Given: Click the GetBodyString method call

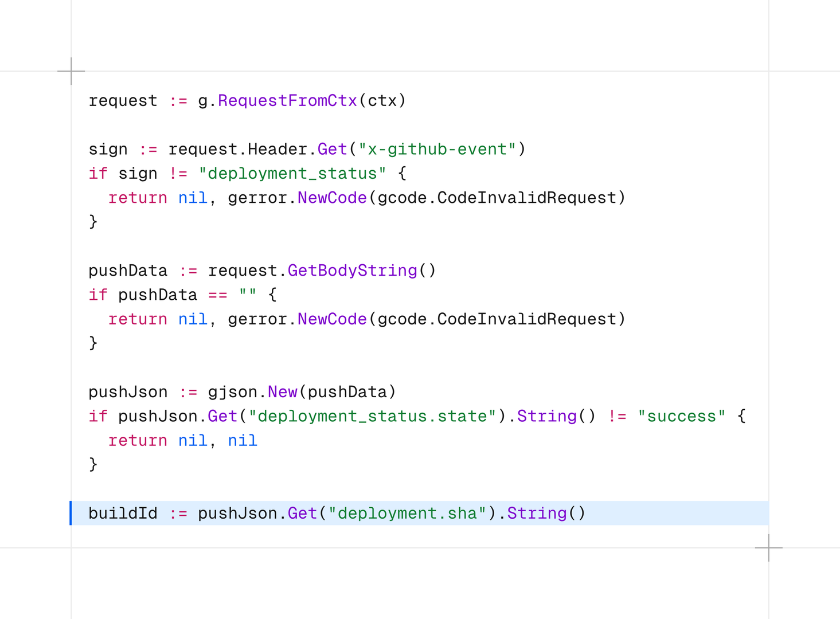Looking at the screenshot, I should tap(352, 270).
